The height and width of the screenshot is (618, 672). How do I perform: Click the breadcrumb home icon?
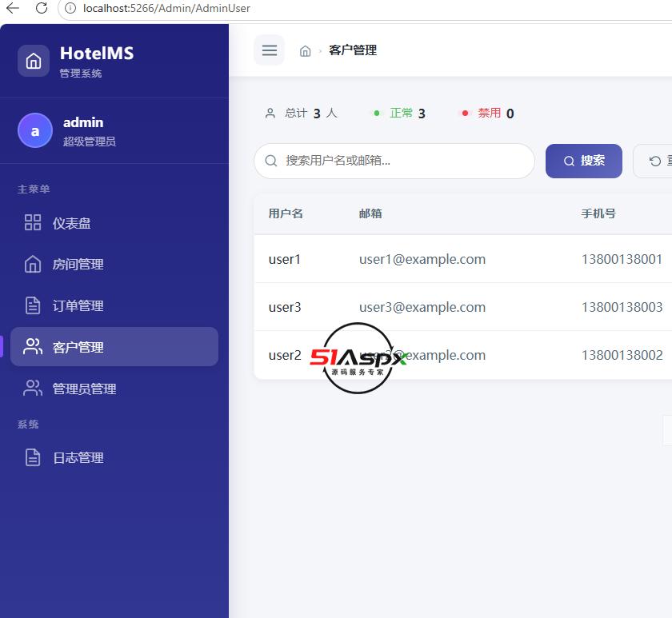click(305, 51)
